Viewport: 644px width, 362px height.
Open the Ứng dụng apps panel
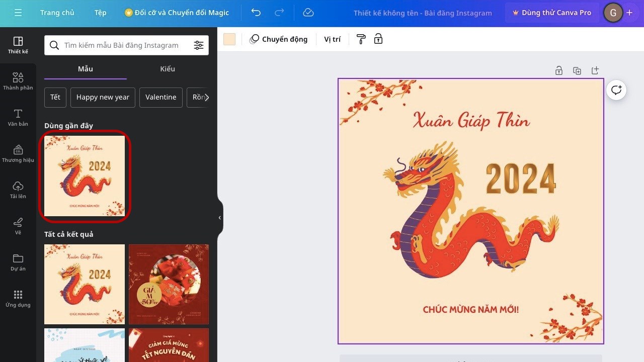[x=18, y=299]
